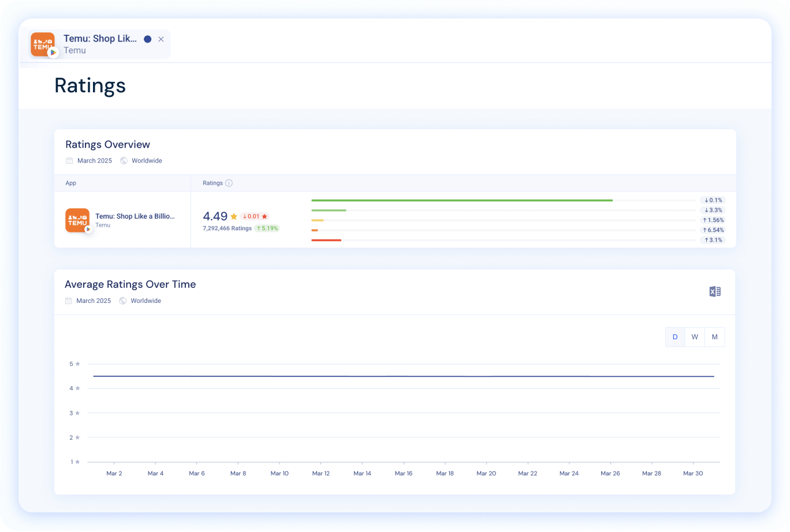This screenshot has height=532, width=790.
Task: Click the globe icon next to Worldwide
Action: click(x=124, y=160)
